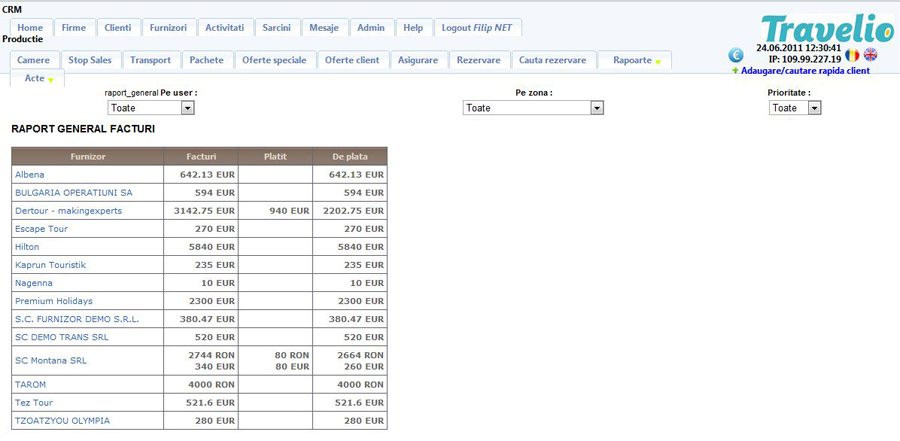Open supplier Dertour - makingexperts

tap(69, 211)
